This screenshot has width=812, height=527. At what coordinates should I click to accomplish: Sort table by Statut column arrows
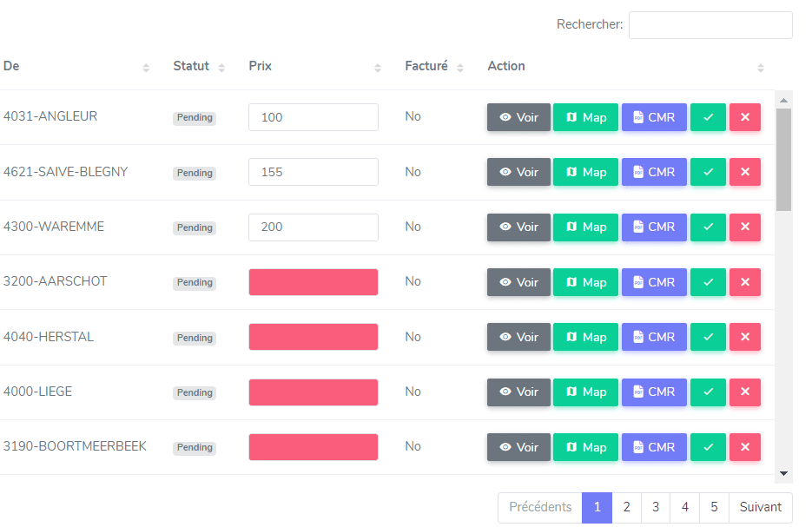(221, 68)
